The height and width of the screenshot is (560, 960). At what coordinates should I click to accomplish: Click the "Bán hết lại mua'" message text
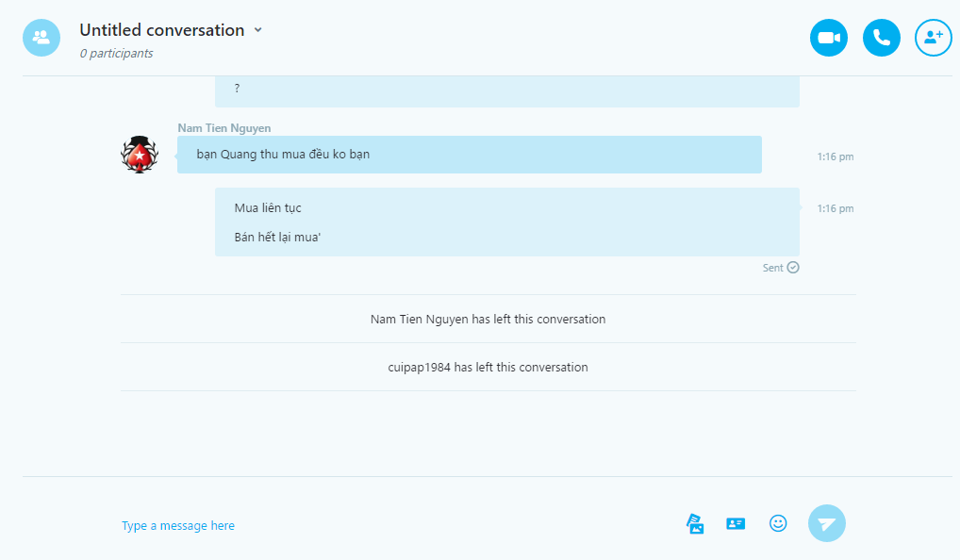278,238
